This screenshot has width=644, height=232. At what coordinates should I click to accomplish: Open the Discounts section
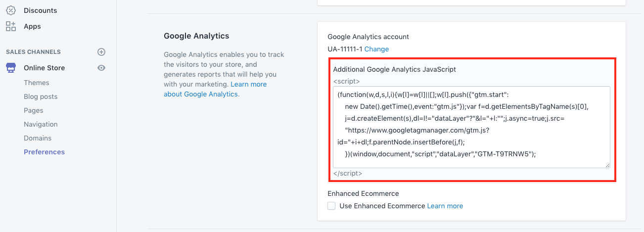[40, 10]
